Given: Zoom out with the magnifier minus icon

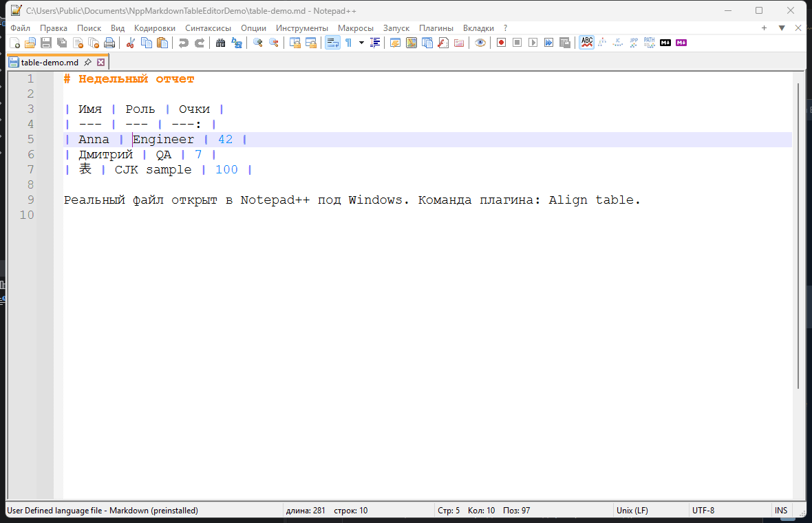Looking at the screenshot, I should [273, 43].
